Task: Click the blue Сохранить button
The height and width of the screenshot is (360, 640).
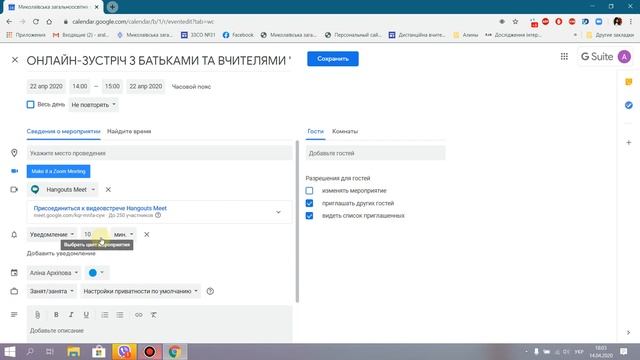Action: 333,59
